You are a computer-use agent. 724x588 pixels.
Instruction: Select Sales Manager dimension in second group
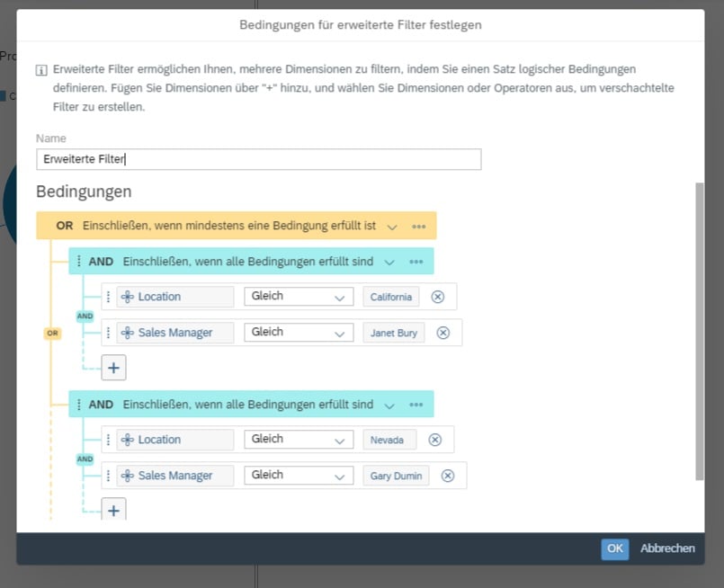point(175,476)
